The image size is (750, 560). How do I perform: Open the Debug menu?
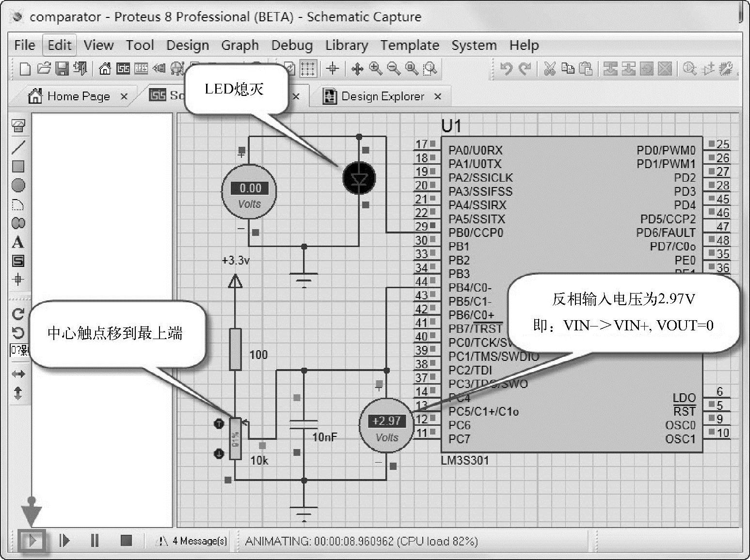click(x=292, y=45)
